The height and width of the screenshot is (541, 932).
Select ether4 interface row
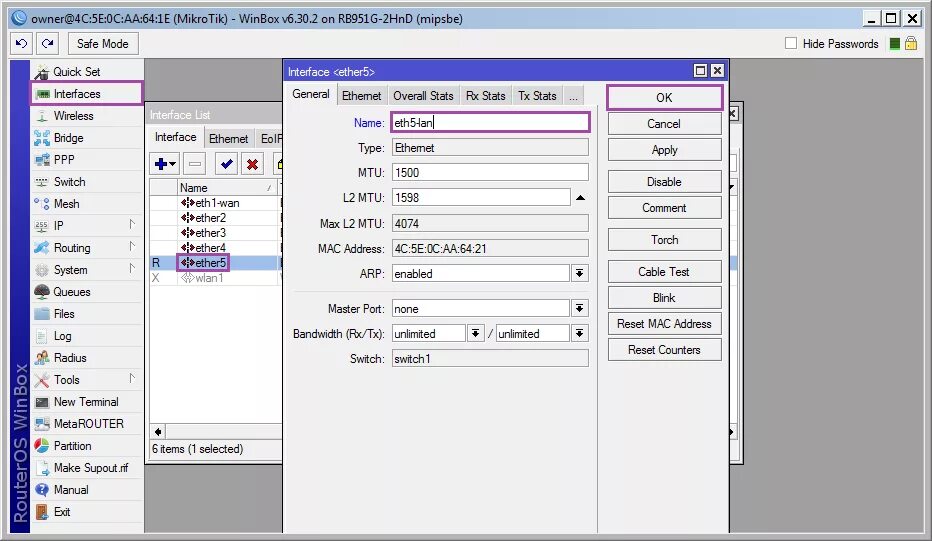pos(215,247)
